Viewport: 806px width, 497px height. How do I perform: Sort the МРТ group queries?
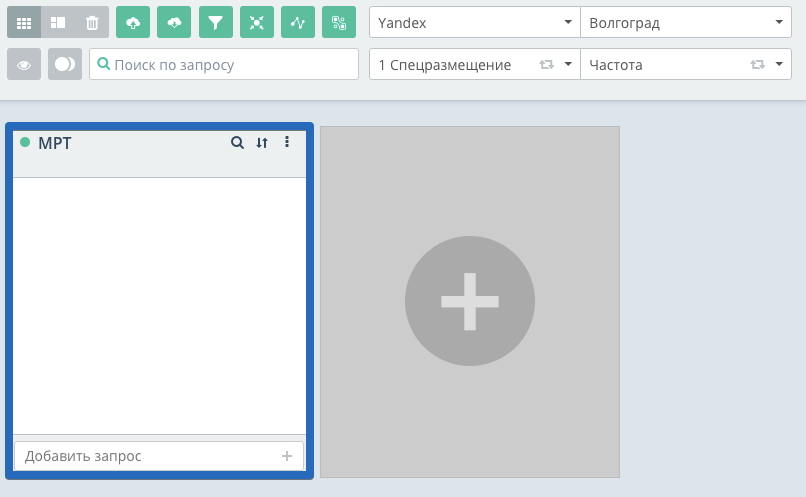tap(262, 143)
